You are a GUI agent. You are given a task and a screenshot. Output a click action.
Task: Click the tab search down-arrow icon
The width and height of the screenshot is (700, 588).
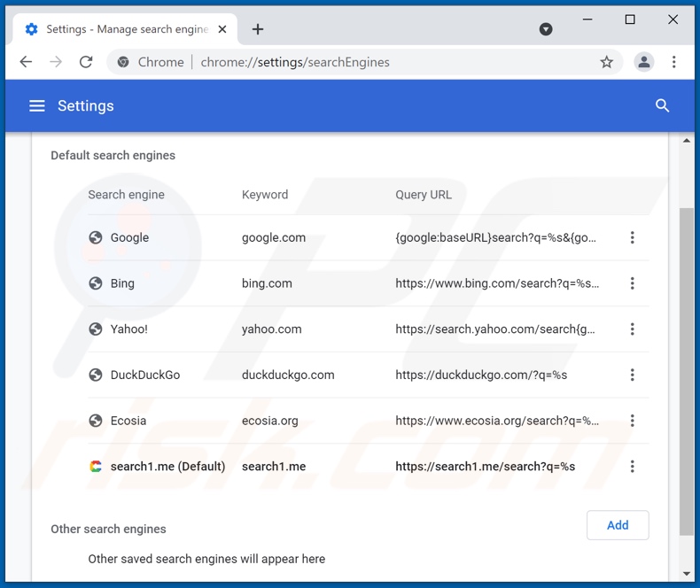pos(546,29)
